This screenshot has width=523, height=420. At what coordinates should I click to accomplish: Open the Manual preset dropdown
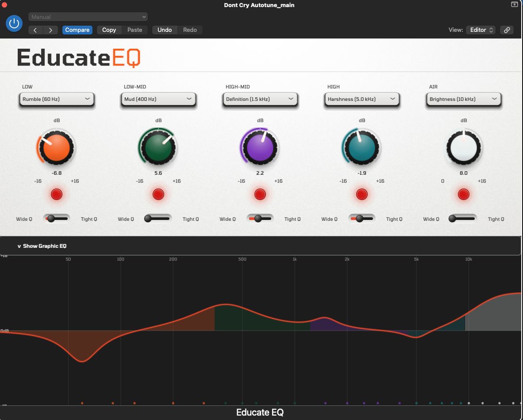(x=88, y=17)
